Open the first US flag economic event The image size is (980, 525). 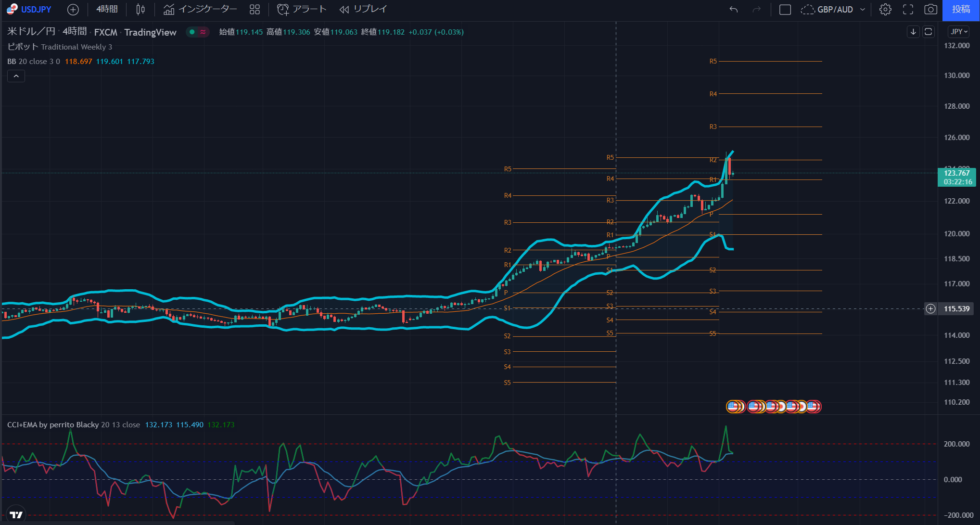pos(733,407)
